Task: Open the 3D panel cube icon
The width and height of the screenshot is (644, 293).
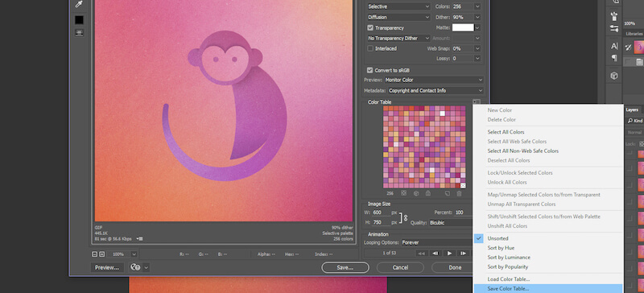Action: click(614, 76)
